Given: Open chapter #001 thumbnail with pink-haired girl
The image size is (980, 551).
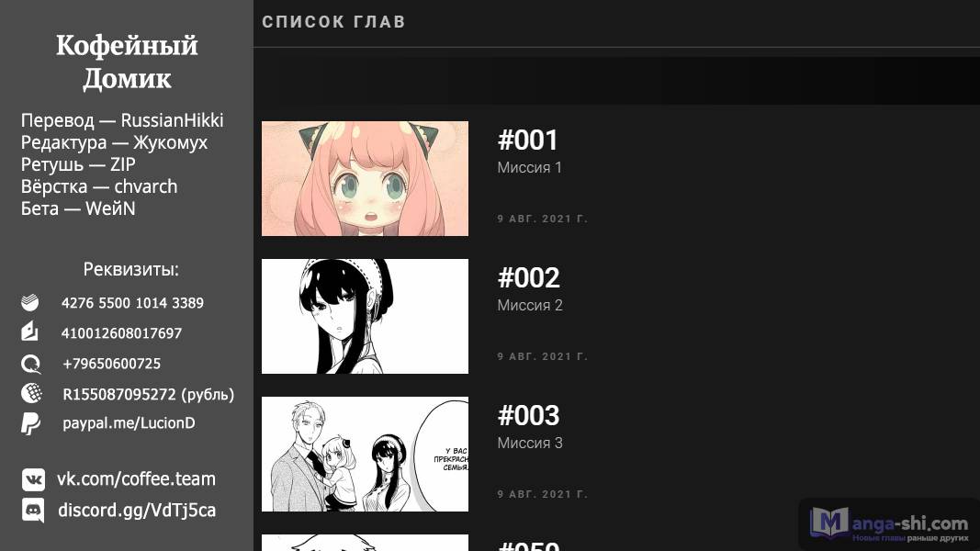Looking at the screenshot, I should tap(365, 179).
